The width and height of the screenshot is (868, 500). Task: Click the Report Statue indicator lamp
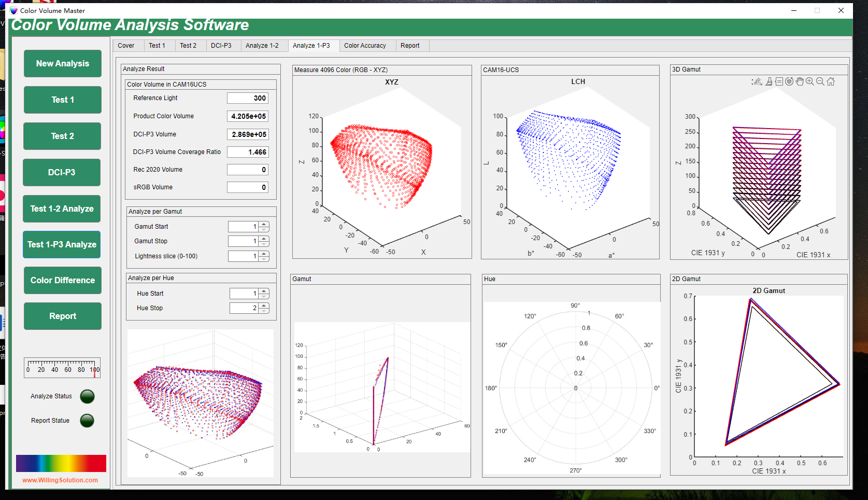click(x=87, y=421)
